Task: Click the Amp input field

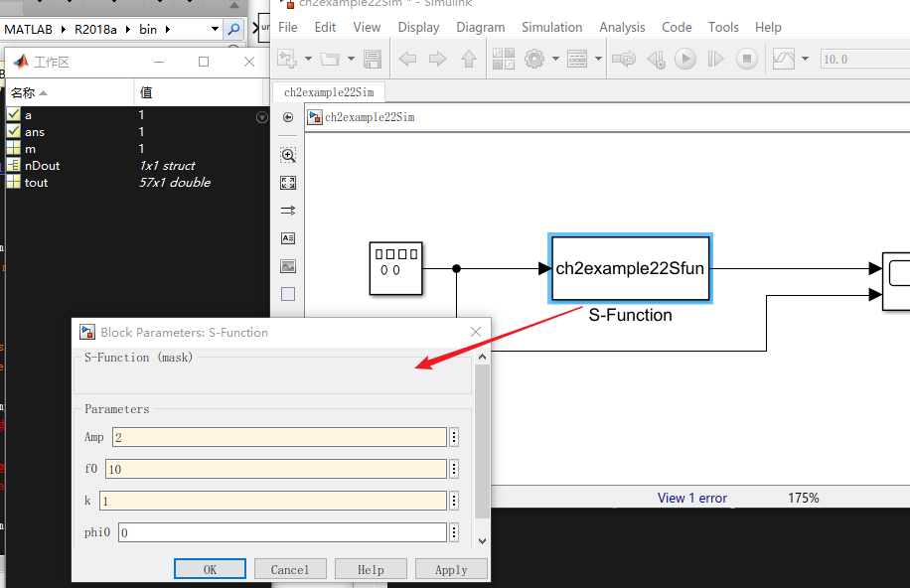Action: click(280, 437)
